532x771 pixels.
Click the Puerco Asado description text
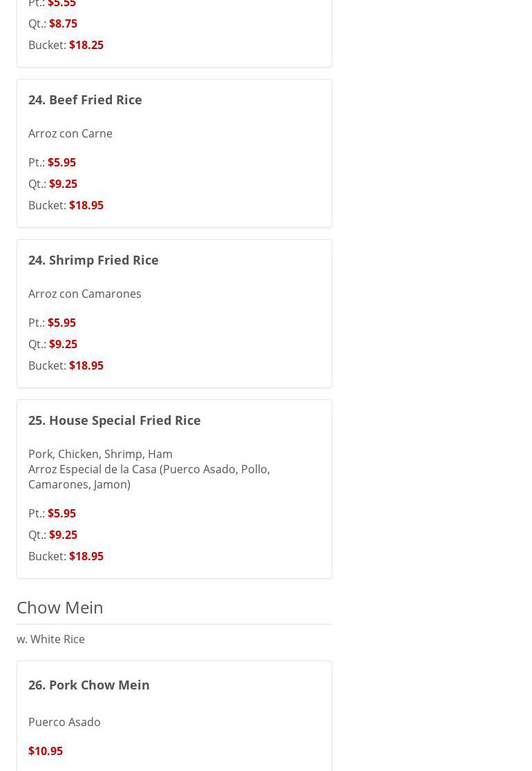tap(64, 722)
